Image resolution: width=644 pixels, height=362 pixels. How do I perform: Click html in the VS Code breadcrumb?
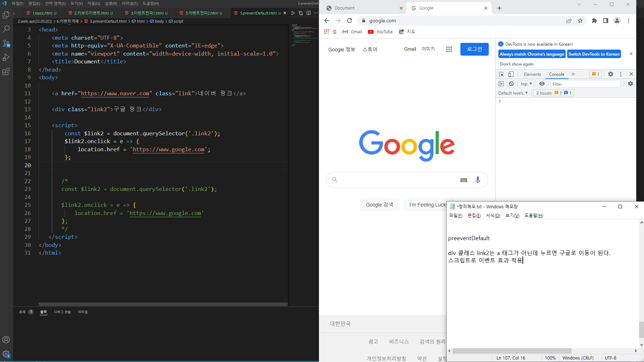click(139, 21)
